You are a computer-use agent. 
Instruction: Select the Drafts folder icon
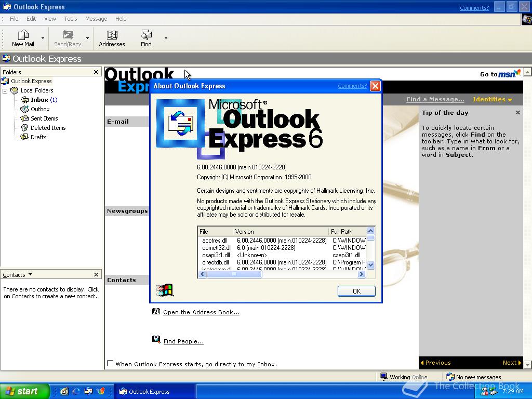tap(24, 137)
